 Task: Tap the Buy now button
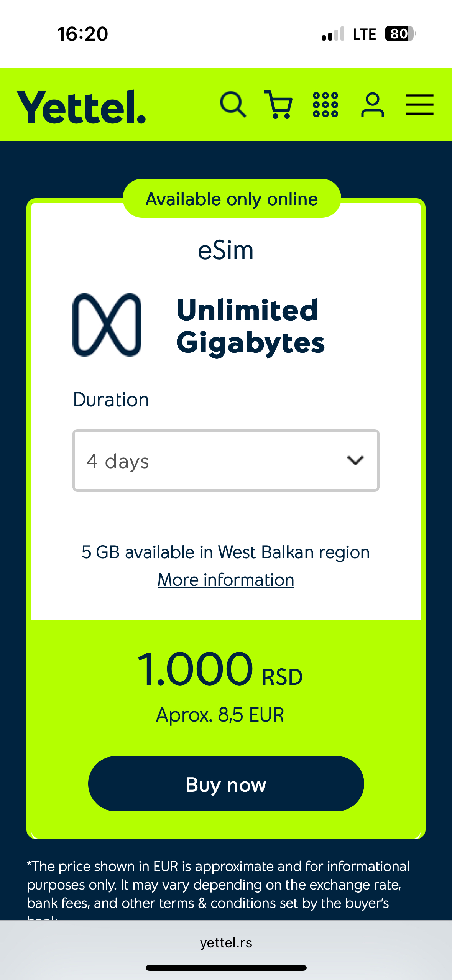point(226,784)
